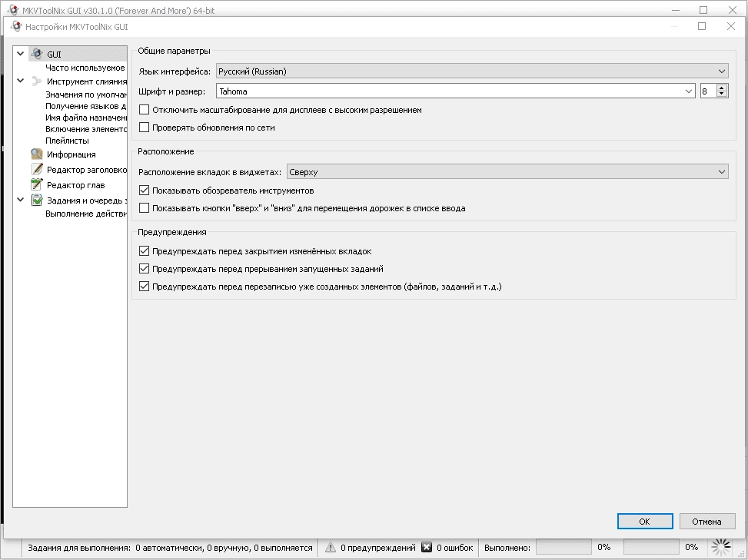Select Плейлисты tree item
The image size is (748, 560).
[x=67, y=141]
